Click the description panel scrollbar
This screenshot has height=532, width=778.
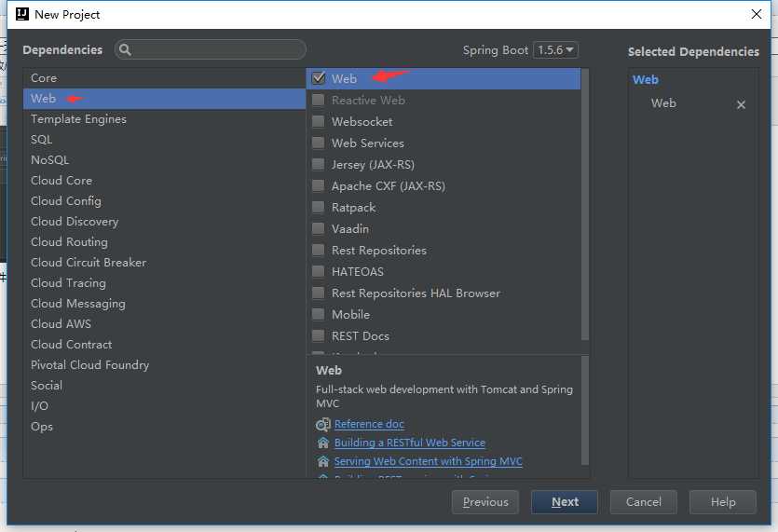[x=584, y=411]
